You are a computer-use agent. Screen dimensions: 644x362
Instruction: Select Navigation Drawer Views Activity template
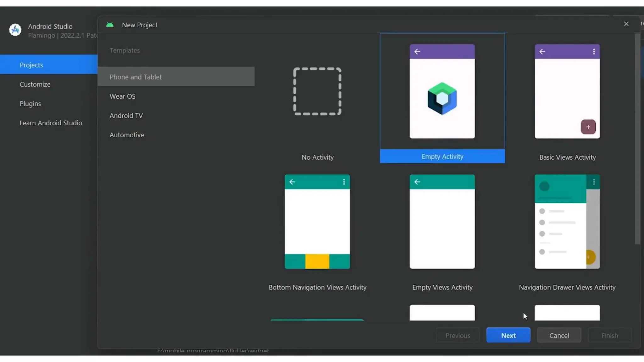[x=567, y=222]
